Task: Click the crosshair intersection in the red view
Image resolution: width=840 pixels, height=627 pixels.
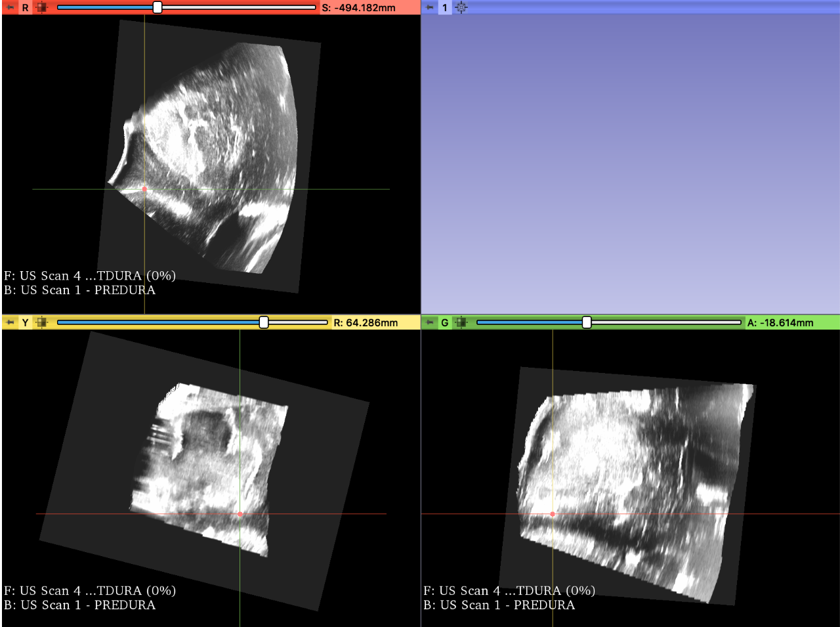Action: (x=144, y=189)
